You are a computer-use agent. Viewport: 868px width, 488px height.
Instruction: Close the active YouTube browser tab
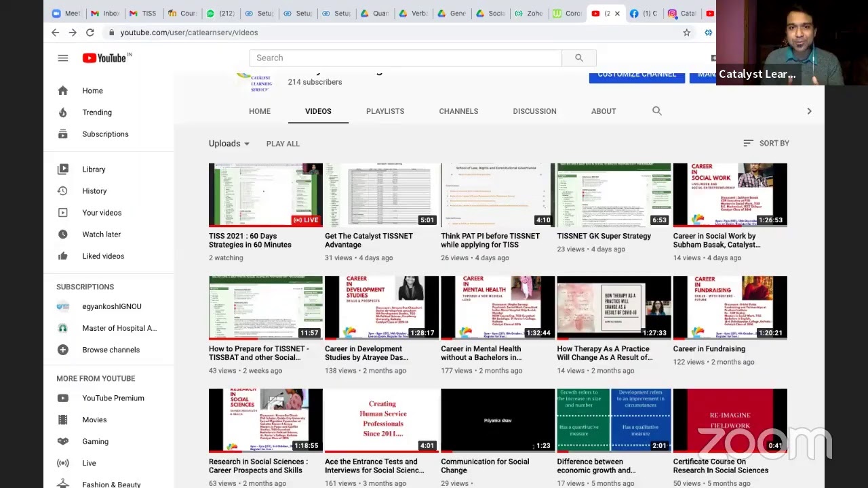(617, 14)
